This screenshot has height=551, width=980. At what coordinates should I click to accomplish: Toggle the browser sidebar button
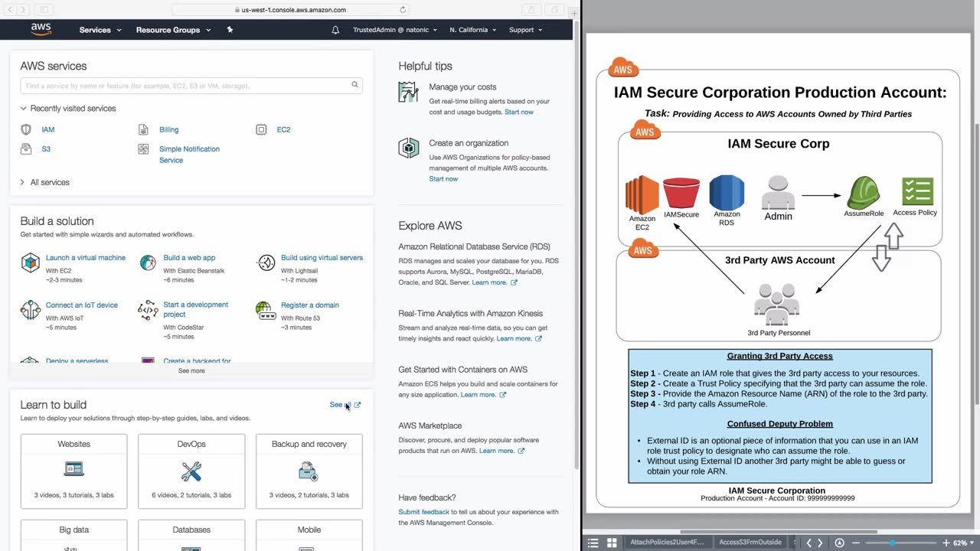[x=44, y=10]
